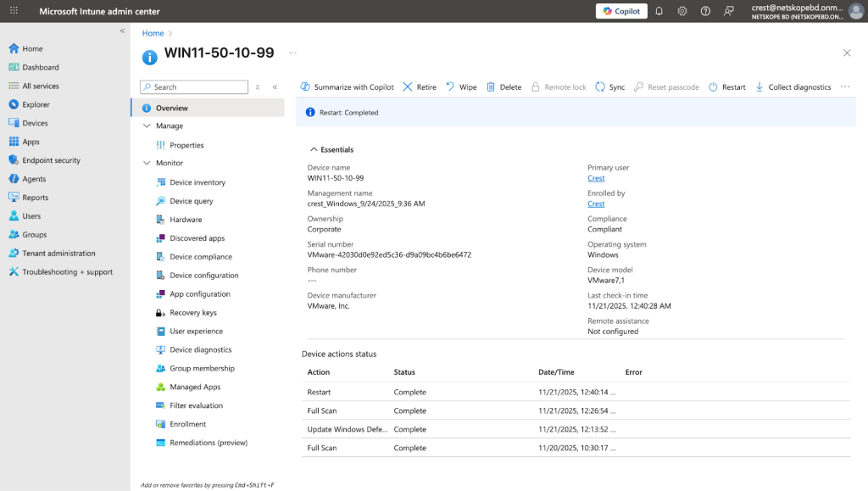The image size is (868, 491).
Task: Click the Delete device action
Action: tap(504, 86)
